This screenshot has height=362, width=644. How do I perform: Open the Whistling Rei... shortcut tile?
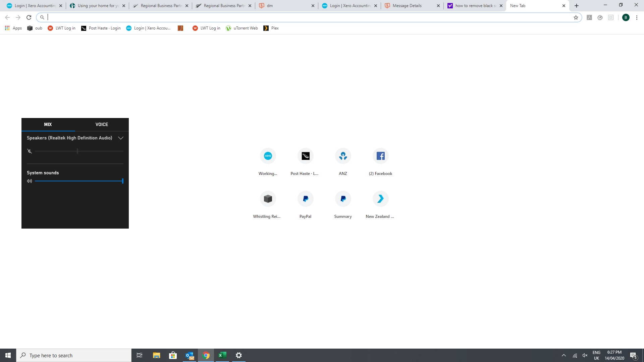[x=268, y=204]
